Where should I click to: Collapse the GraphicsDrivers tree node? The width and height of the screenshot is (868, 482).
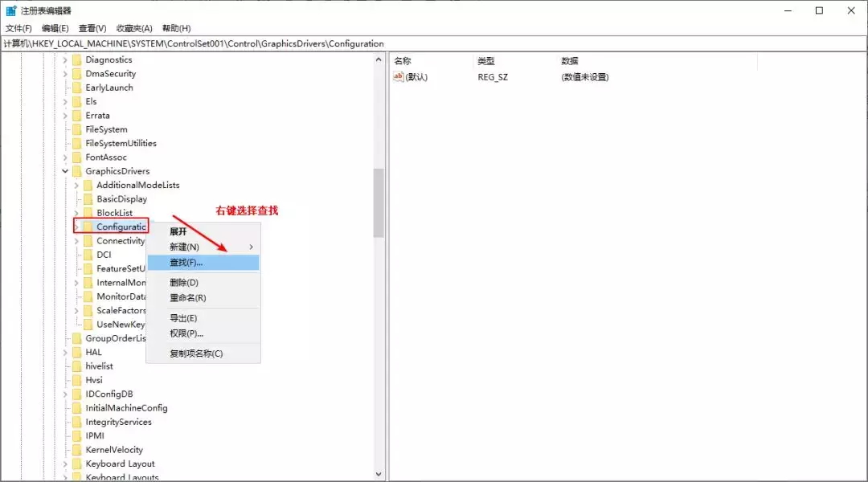tap(65, 171)
